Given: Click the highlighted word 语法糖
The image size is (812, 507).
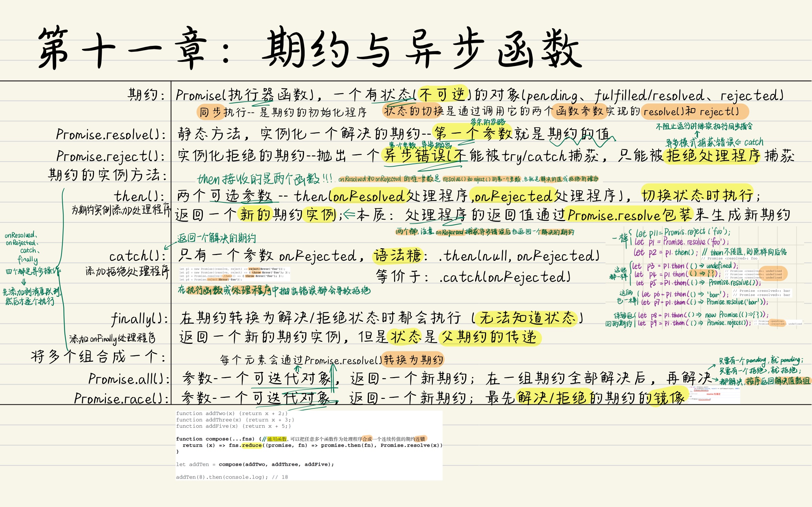Looking at the screenshot, I should coord(397,256).
